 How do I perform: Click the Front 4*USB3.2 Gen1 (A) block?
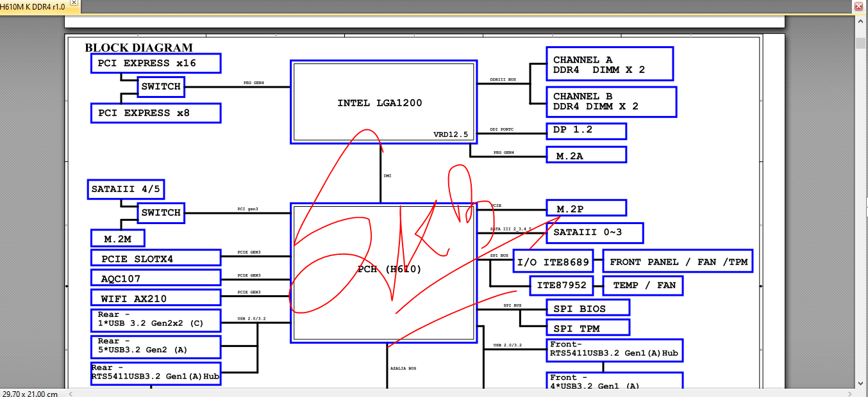click(x=613, y=380)
